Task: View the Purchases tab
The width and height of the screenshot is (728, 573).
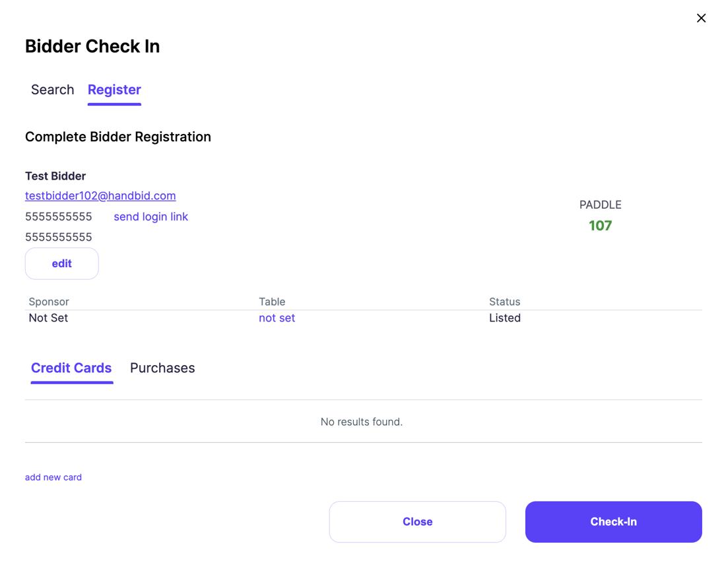Action: click(x=162, y=368)
